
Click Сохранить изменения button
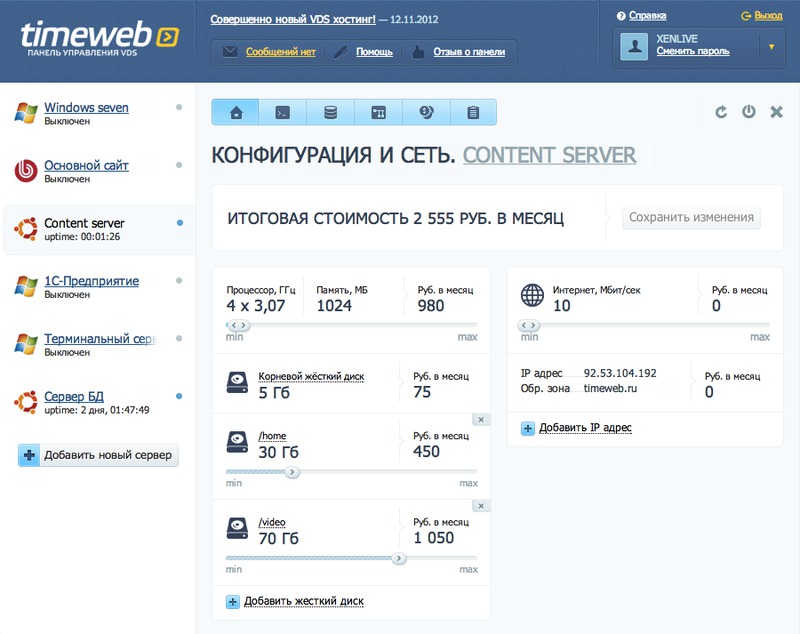691,218
